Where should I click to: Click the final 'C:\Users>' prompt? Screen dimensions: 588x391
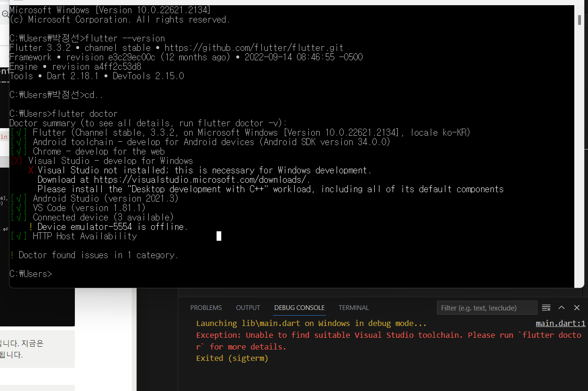[x=31, y=274]
